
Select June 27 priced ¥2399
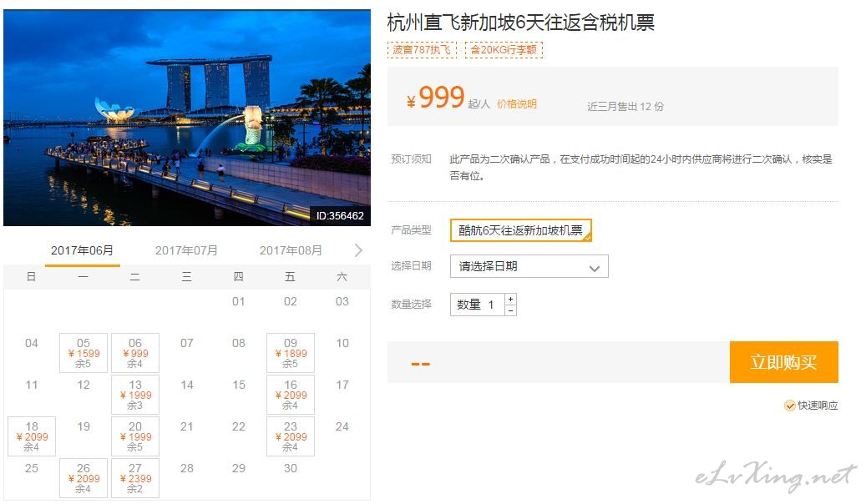tap(135, 478)
